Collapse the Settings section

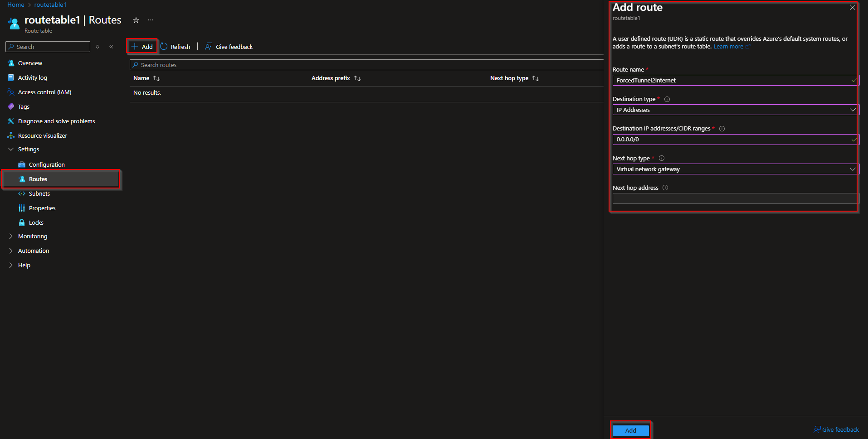pyautogui.click(x=11, y=149)
